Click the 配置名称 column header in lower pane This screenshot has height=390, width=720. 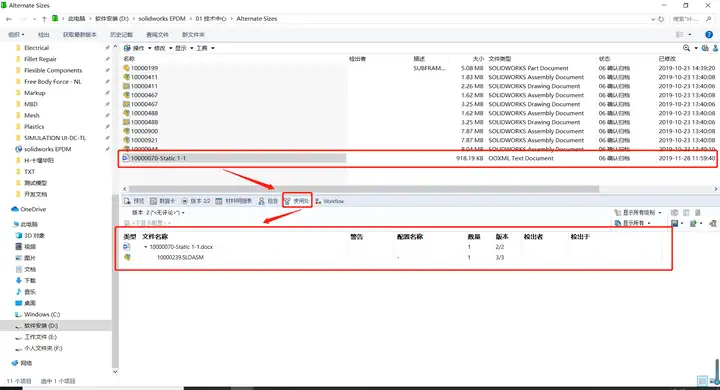click(410, 237)
